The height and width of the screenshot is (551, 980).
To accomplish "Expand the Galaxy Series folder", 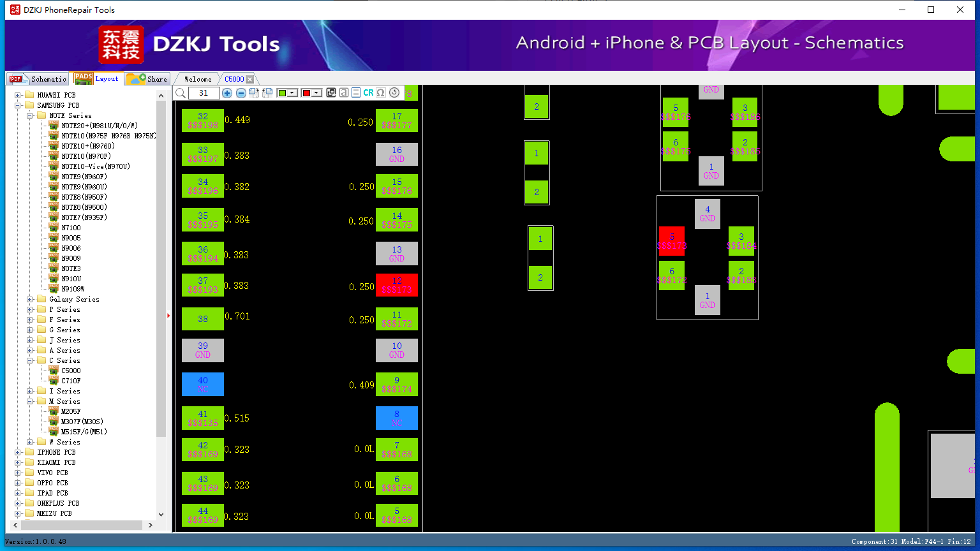I will pos(30,299).
